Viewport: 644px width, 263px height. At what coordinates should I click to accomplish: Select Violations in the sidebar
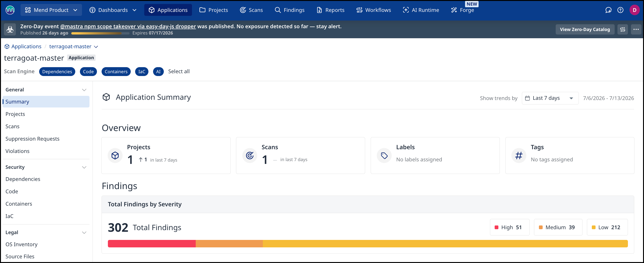tap(17, 151)
